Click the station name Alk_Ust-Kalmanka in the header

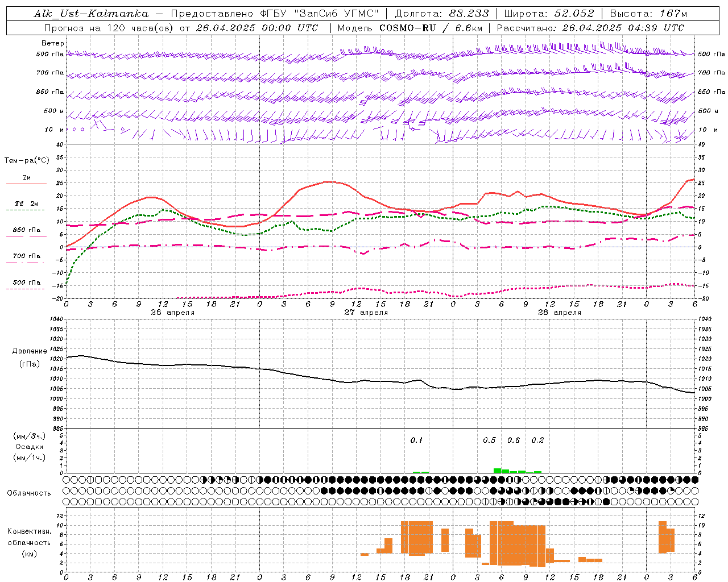point(91,14)
